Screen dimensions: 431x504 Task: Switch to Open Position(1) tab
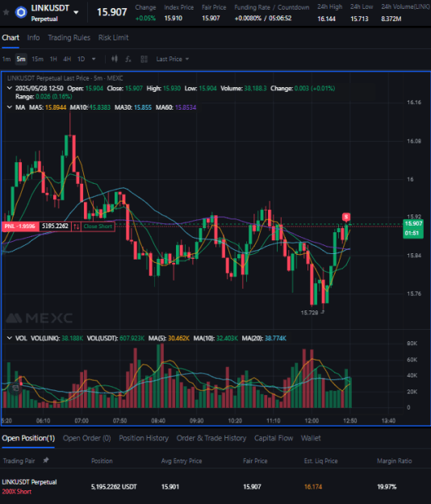coord(28,438)
